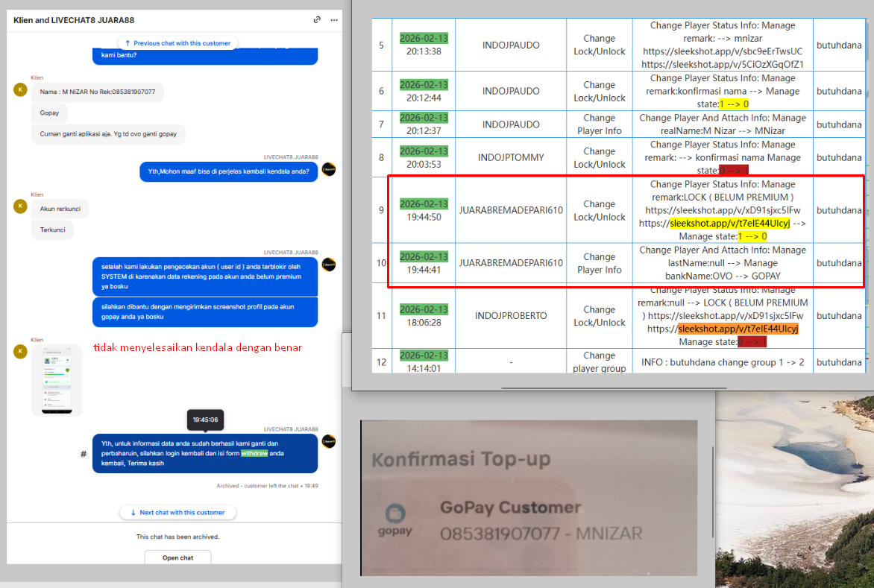The image size is (874, 588).
Task: Click the vertical scrollbar beside the GoPay image
Action: 713,491
